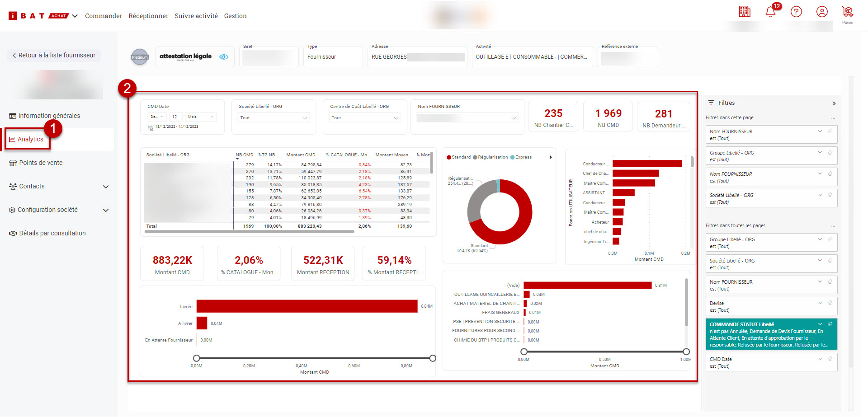Open the user profile icon

(822, 12)
